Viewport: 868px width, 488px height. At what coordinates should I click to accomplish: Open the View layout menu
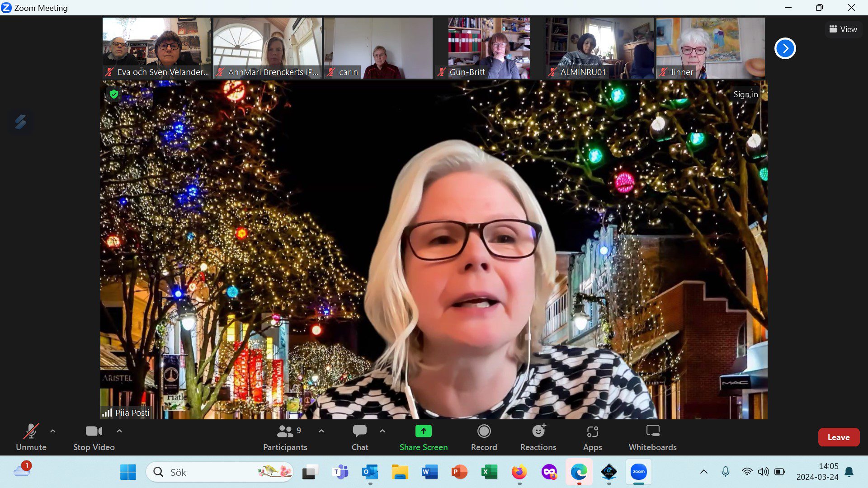(x=843, y=29)
